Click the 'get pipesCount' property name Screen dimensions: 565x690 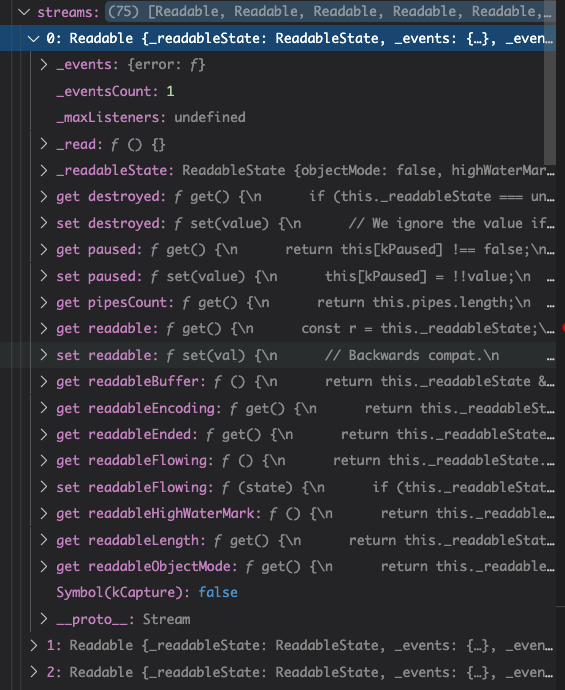point(112,303)
